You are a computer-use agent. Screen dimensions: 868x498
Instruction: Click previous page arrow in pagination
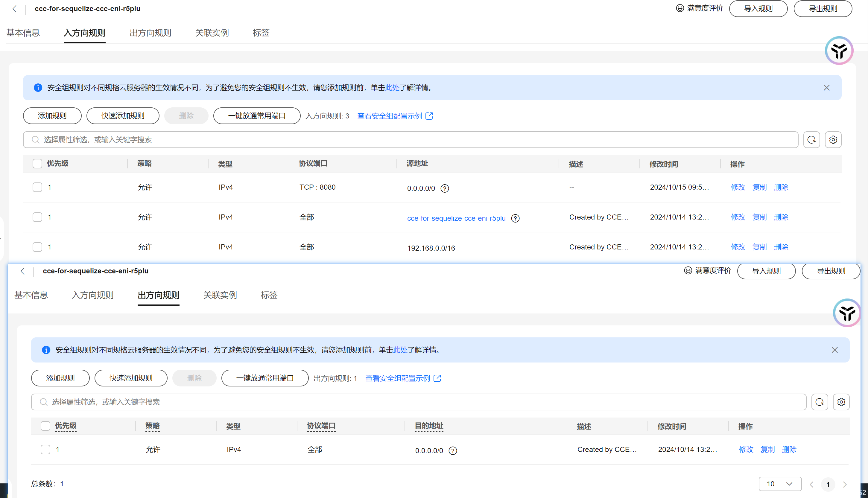(x=811, y=484)
